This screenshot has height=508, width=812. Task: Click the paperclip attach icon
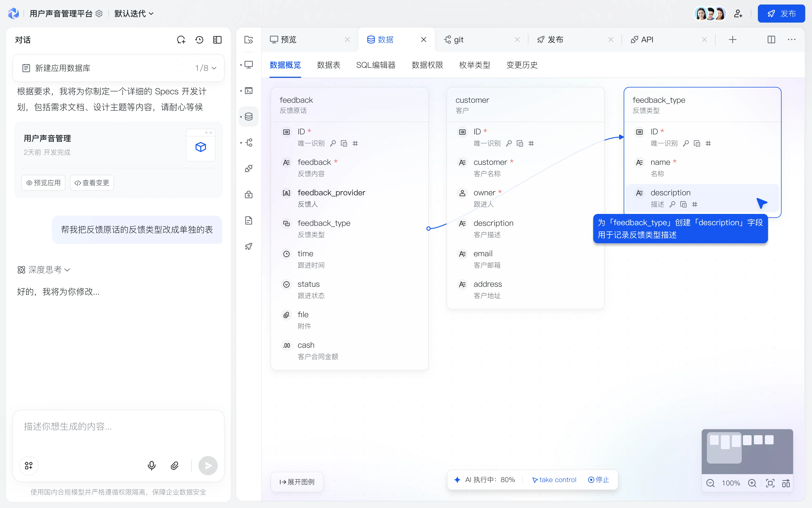coord(175,466)
